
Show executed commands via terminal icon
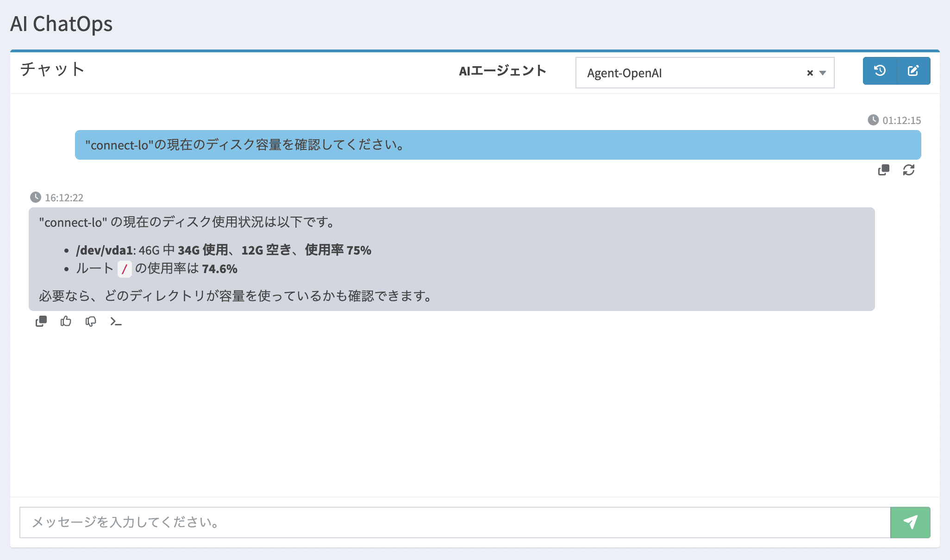click(x=116, y=321)
